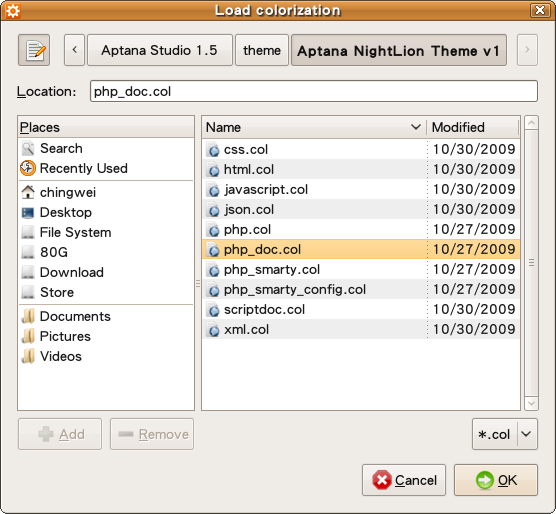Screen dimensions: 556x514
Task: Open the *.col file filter dropdown
Action: point(505,434)
